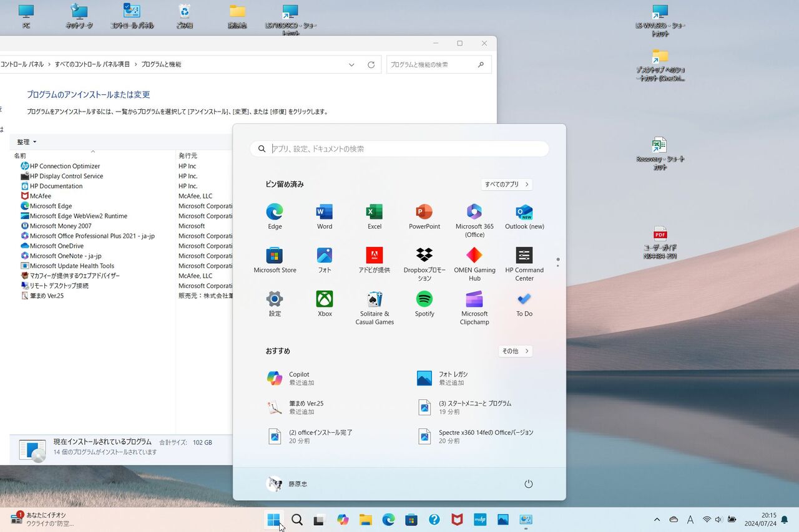Viewport: 799px width, 532px height.
Task: Launch Spotify from pinned apps
Action: coord(424,304)
